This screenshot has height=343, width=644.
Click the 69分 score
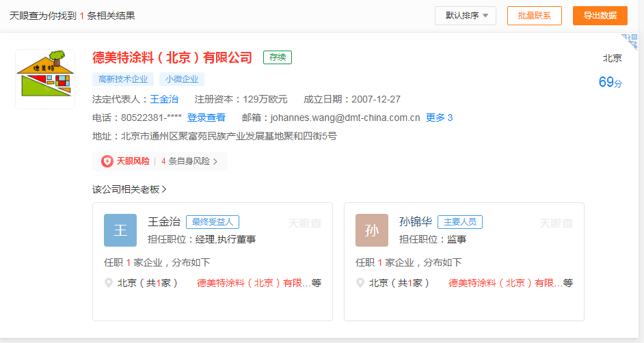click(611, 82)
